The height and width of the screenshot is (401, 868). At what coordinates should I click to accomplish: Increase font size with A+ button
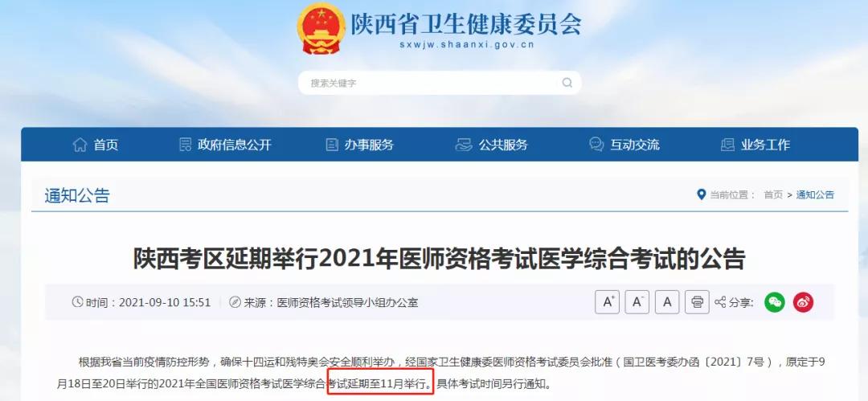tap(608, 302)
